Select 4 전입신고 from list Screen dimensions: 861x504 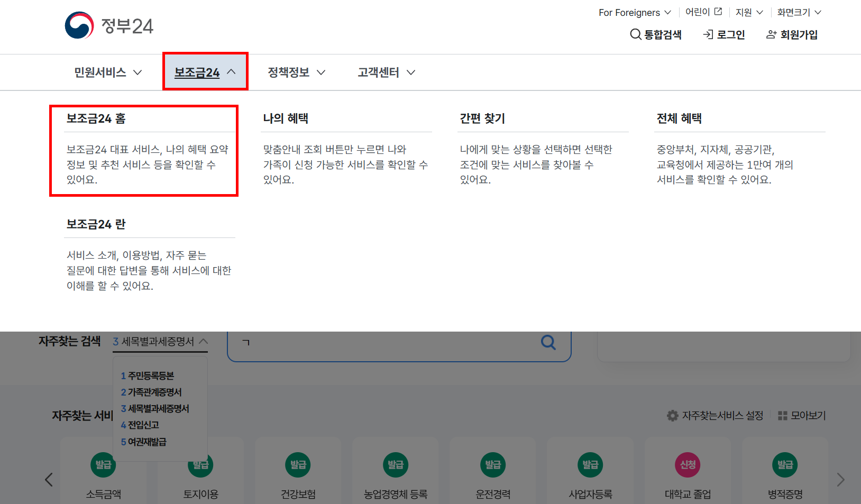tap(140, 425)
